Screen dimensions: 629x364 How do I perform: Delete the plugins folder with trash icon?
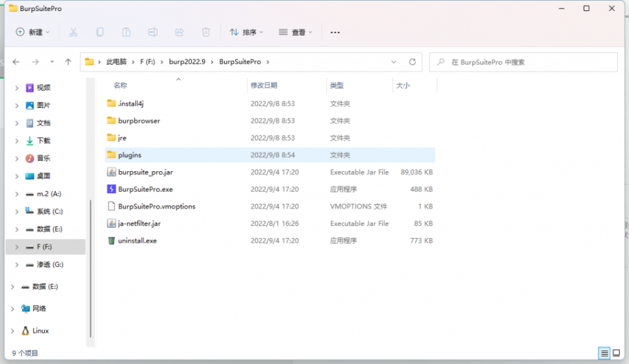[206, 32]
